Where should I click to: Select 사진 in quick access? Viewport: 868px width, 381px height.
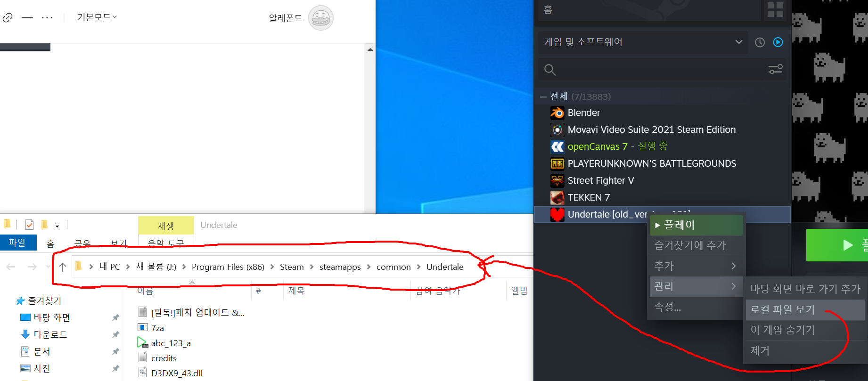point(42,368)
